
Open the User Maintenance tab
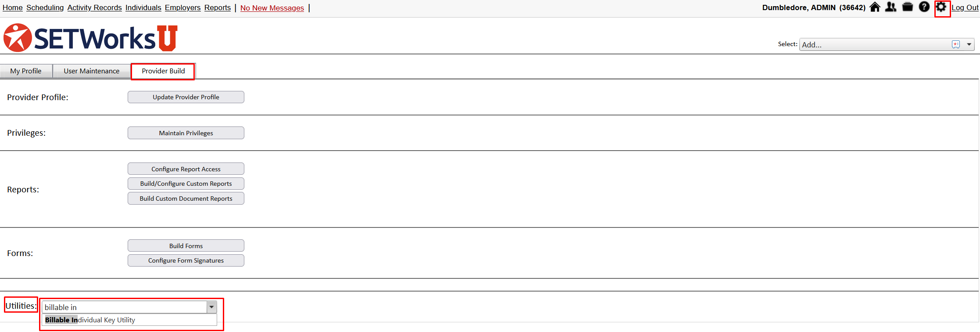92,71
